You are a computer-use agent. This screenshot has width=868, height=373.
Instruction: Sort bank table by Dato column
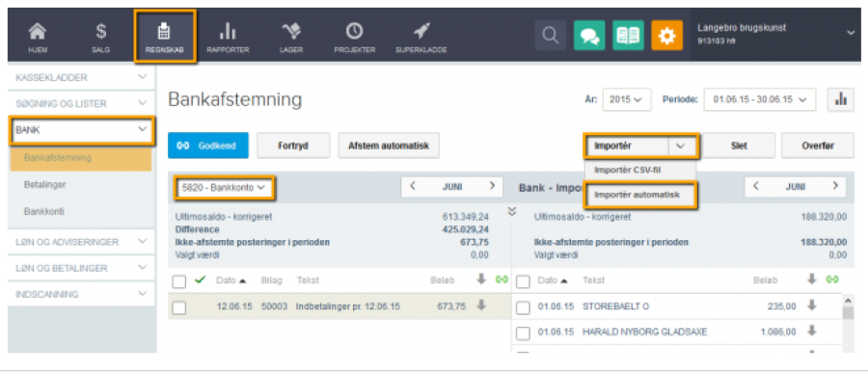coord(553,280)
